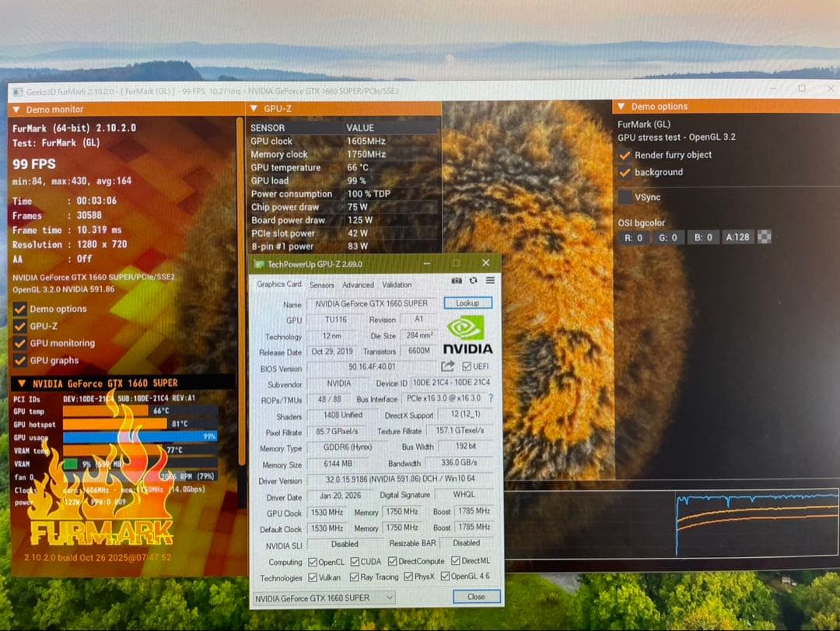
Task: Click the 99 FPS readout
Action: click(34, 164)
